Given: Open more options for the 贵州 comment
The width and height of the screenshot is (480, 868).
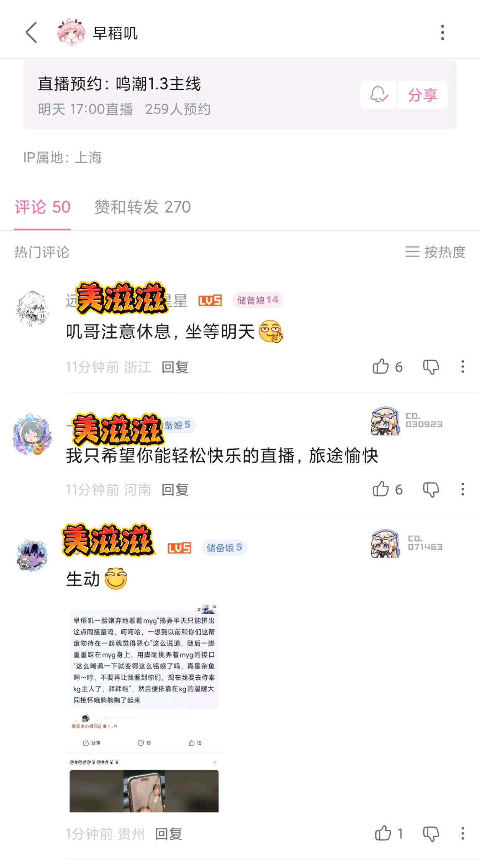Looking at the screenshot, I should click(x=462, y=833).
